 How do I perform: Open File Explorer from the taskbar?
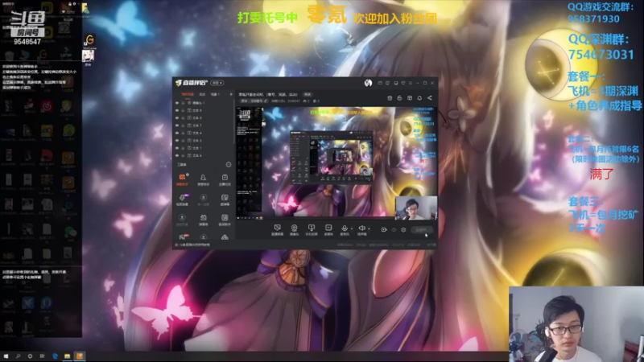(x=67, y=356)
